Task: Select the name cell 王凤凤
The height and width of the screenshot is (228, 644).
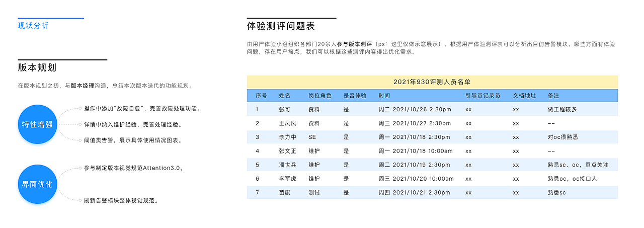Action: [288, 123]
